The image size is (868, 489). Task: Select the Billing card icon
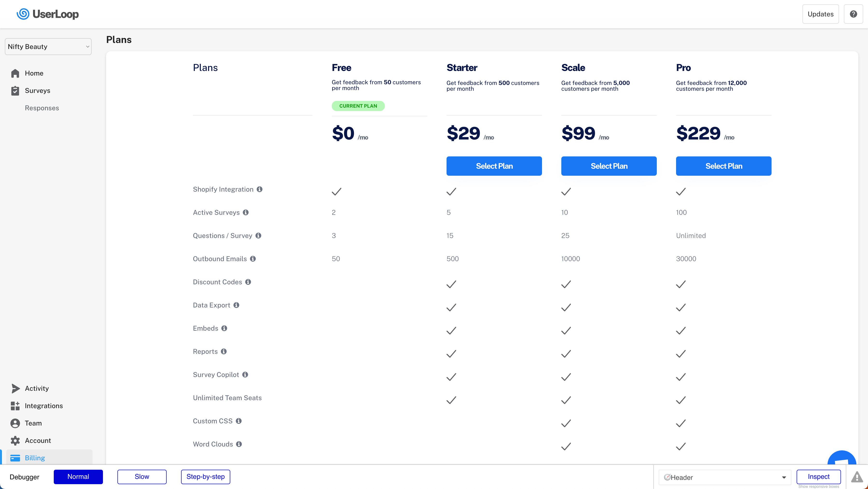15,458
